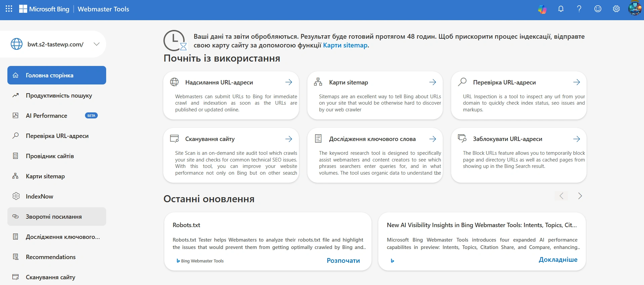Open the help question mark icon
The height and width of the screenshot is (285, 644).
point(579,9)
